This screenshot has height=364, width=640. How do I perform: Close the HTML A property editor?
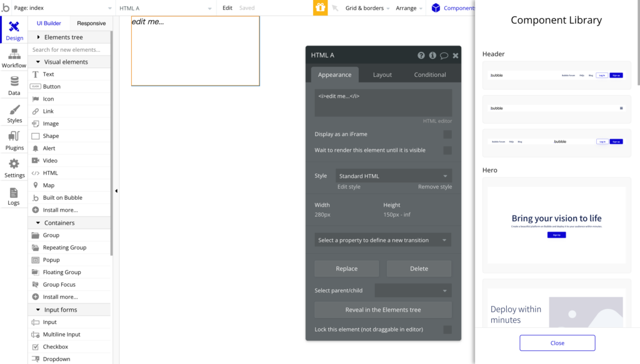point(456,56)
